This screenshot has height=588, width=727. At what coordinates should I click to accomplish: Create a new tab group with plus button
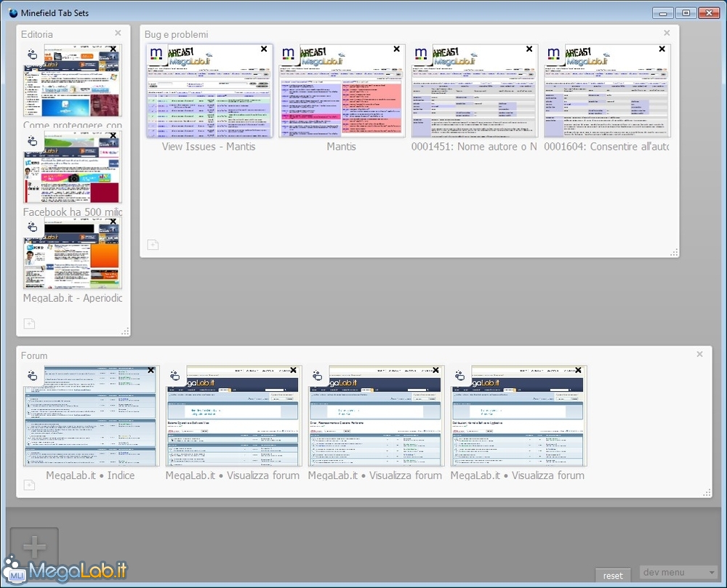pyautogui.click(x=34, y=547)
